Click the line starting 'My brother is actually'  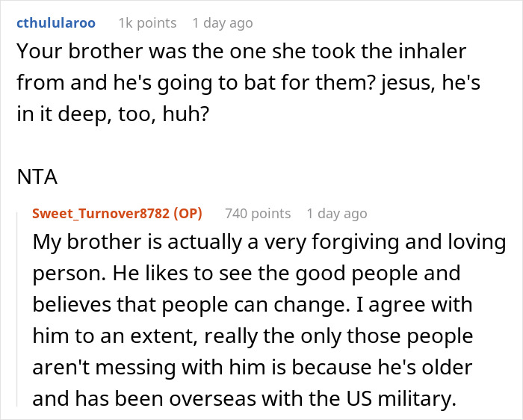(x=269, y=244)
